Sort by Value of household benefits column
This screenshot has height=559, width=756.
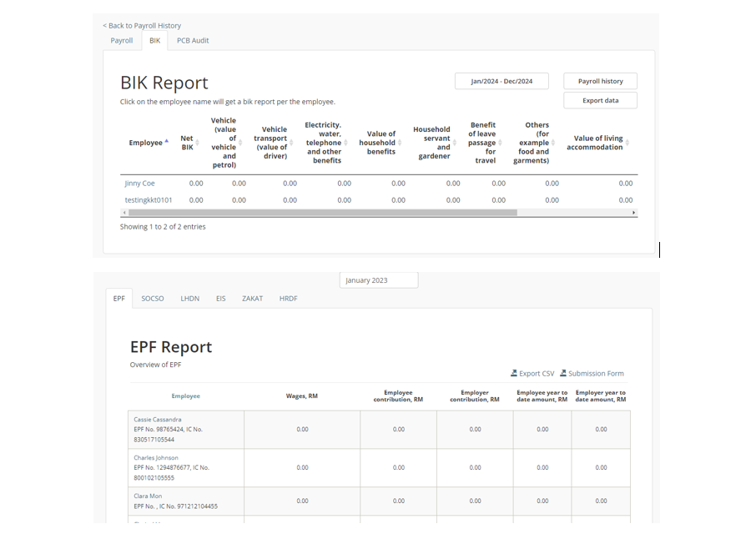(400, 143)
